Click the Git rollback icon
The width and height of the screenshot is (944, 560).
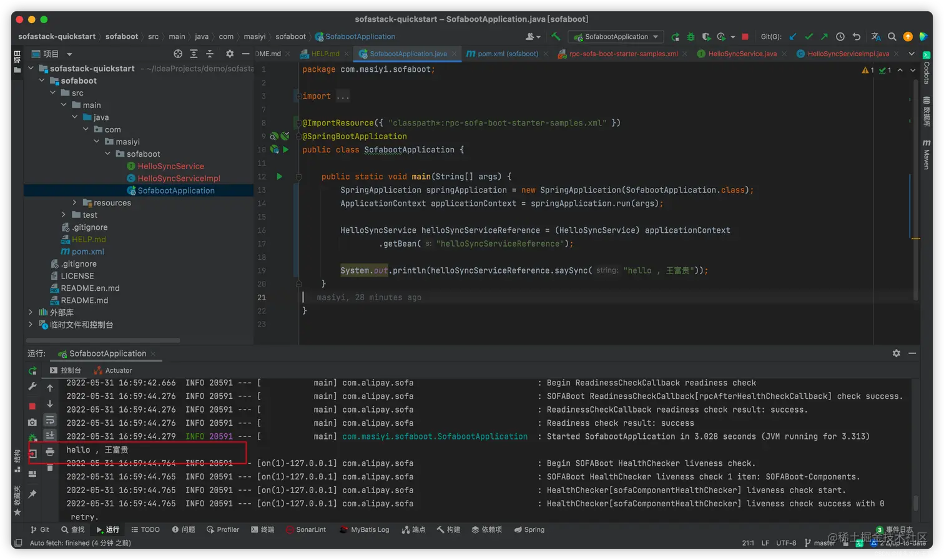856,37
